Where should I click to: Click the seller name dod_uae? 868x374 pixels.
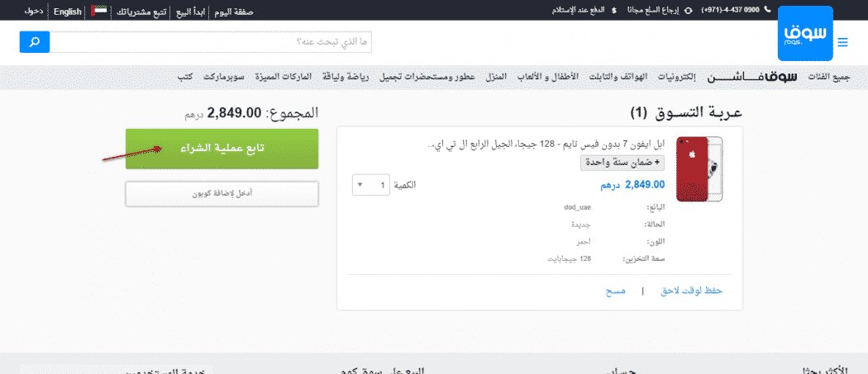click(577, 207)
